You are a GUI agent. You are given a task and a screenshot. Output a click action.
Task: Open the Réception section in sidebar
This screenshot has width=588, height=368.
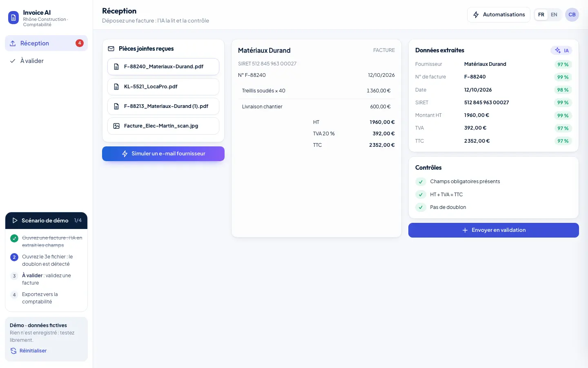[x=46, y=43]
